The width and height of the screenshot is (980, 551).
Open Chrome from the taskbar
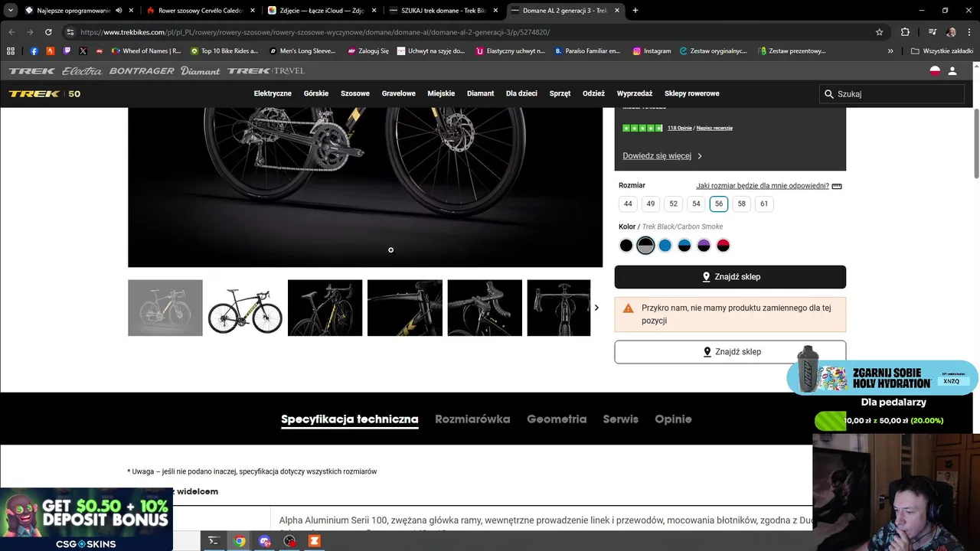(240, 541)
